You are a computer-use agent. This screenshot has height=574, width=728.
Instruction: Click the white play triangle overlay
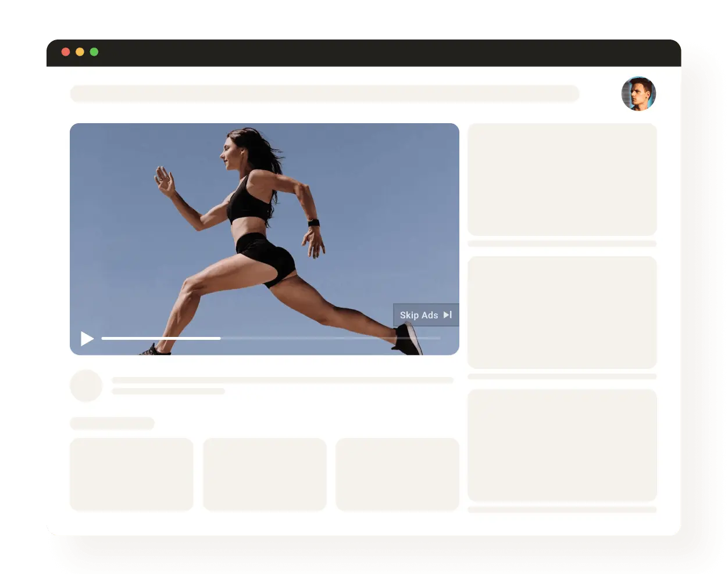[x=87, y=339]
